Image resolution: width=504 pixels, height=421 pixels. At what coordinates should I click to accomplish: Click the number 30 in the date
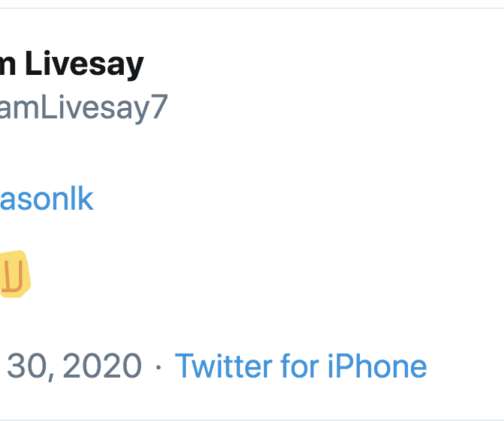click(x=26, y=366)
